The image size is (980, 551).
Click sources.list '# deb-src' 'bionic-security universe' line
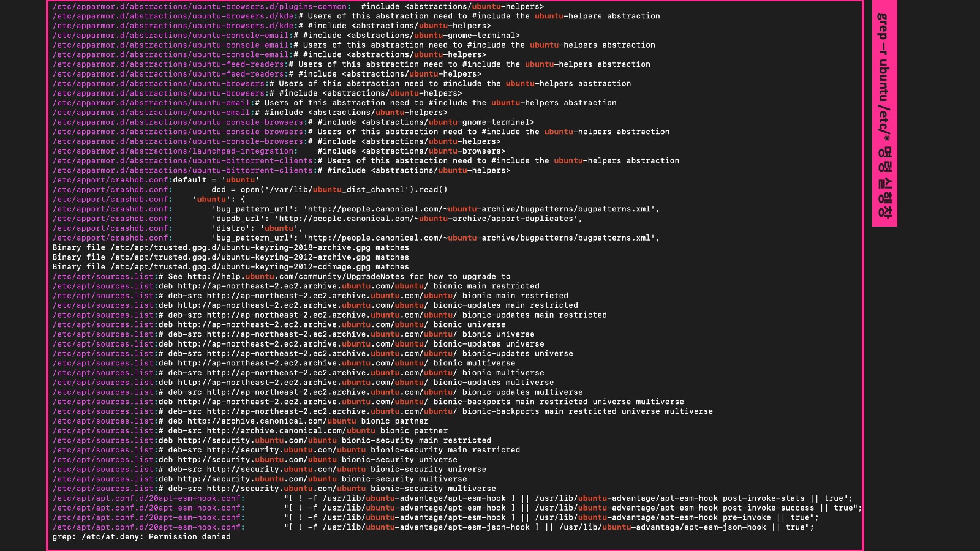pyautogui.click(x=269, y=470)
